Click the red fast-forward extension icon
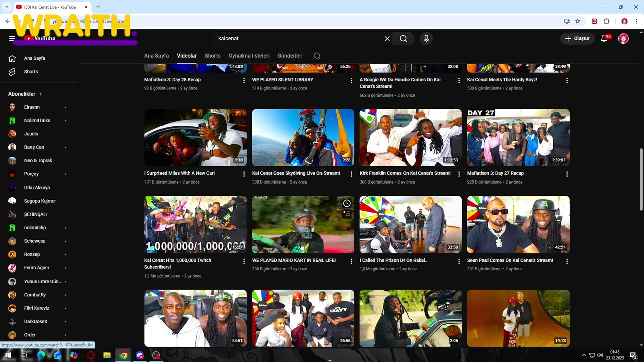The image size is (644, 362). [594, 21]
